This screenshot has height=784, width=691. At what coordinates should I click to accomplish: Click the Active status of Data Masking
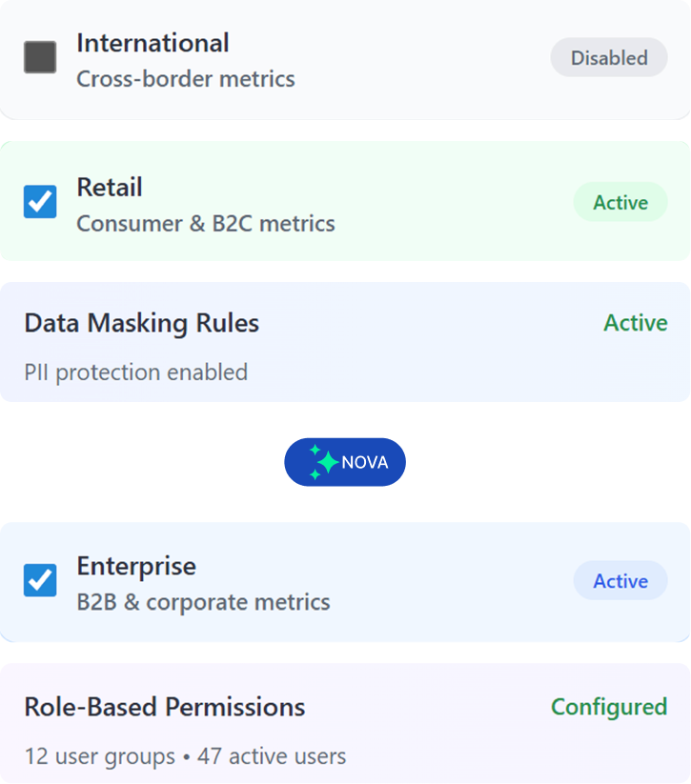pyautogui.click(x=635, y=323)
